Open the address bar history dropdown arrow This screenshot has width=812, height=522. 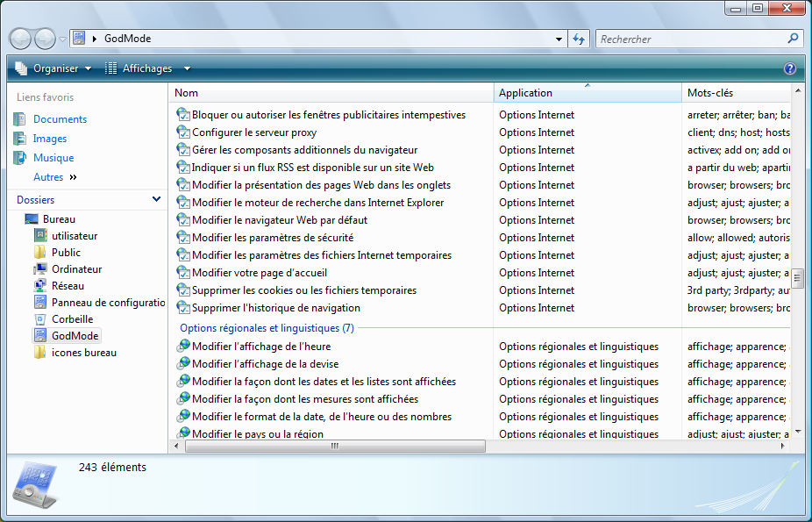point(560,39)
